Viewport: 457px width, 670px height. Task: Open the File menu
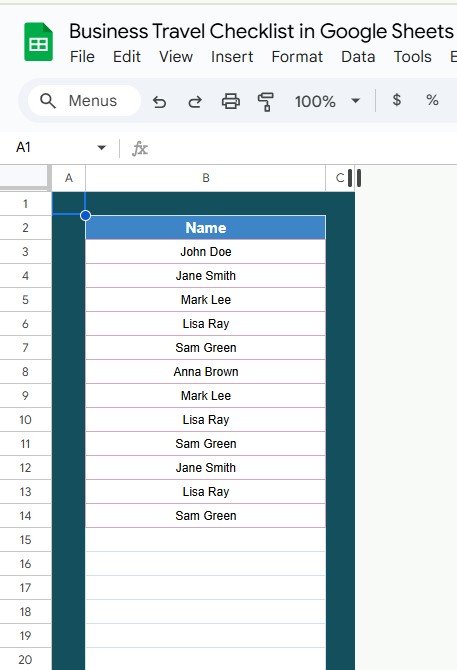click(82, 57)
